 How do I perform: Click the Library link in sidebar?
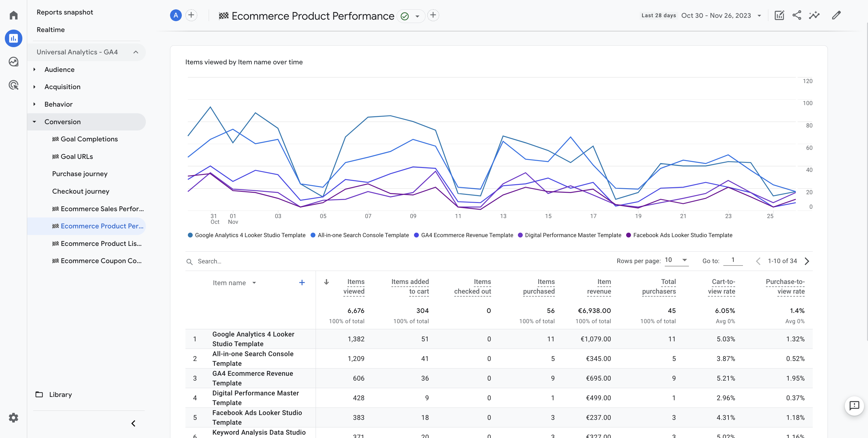pos(61,395)
